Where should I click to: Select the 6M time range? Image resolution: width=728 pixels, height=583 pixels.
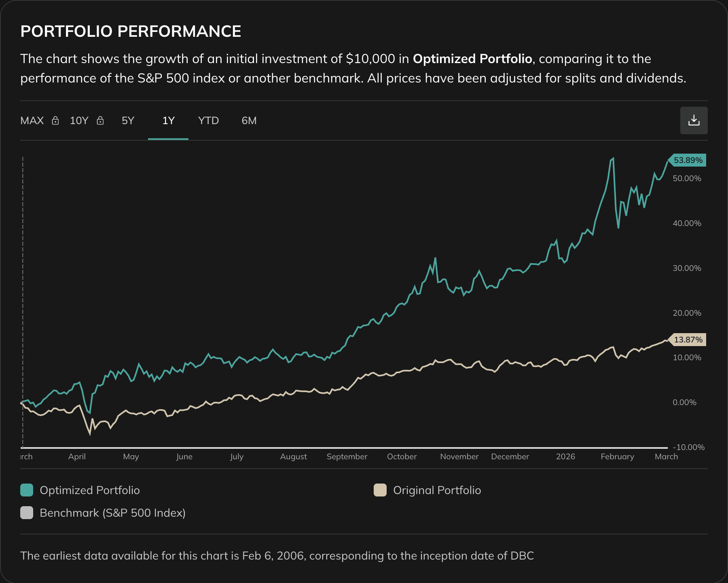[x=248, y=120]
